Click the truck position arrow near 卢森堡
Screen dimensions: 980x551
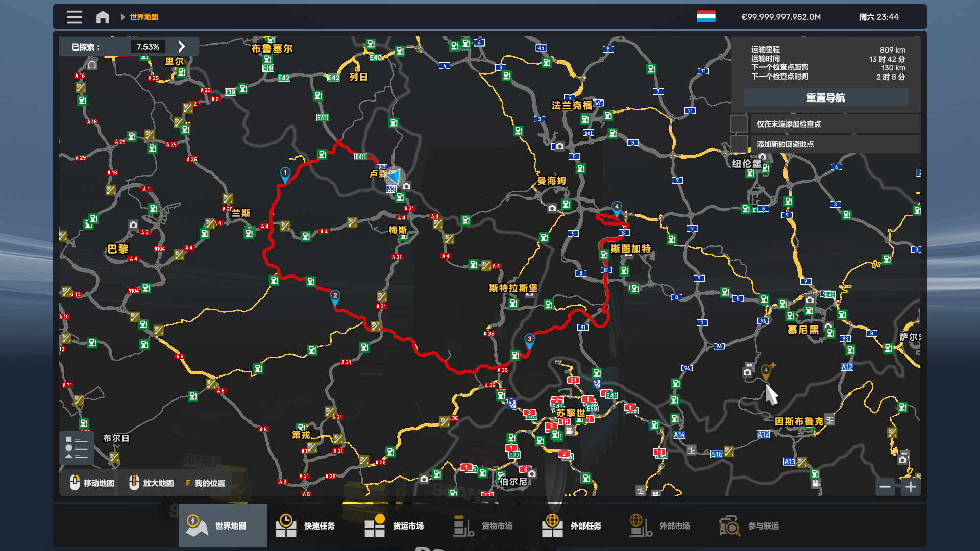point(395,177)
